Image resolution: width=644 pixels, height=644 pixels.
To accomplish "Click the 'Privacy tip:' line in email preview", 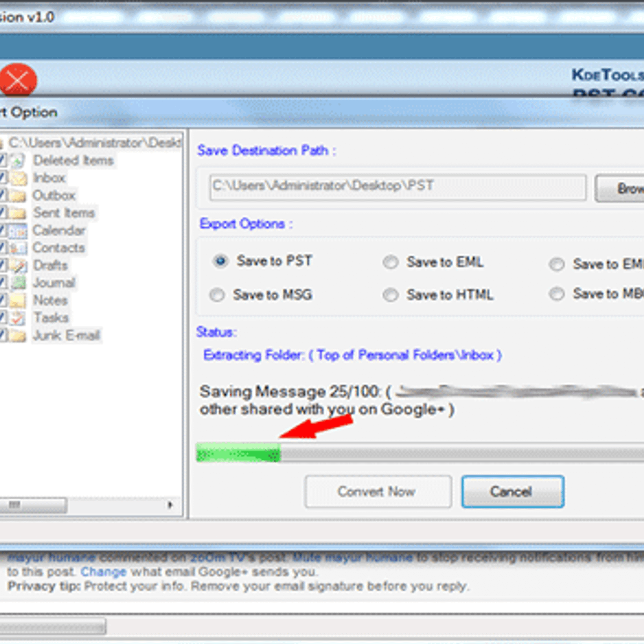I will pos(238,586).
